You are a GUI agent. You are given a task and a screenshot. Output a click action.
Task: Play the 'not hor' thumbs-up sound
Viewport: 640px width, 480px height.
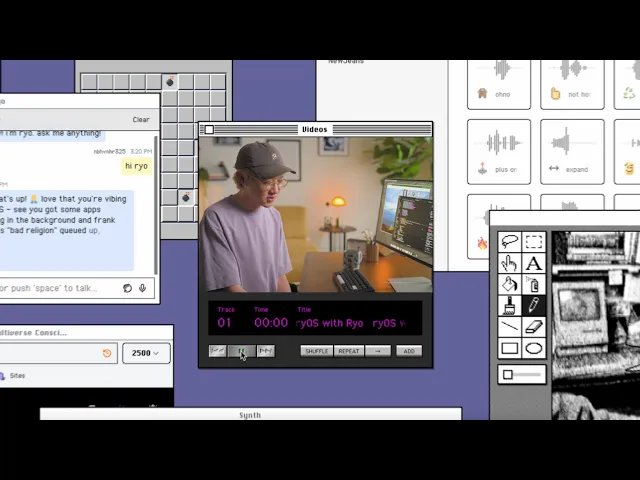[x=572, y=84]
